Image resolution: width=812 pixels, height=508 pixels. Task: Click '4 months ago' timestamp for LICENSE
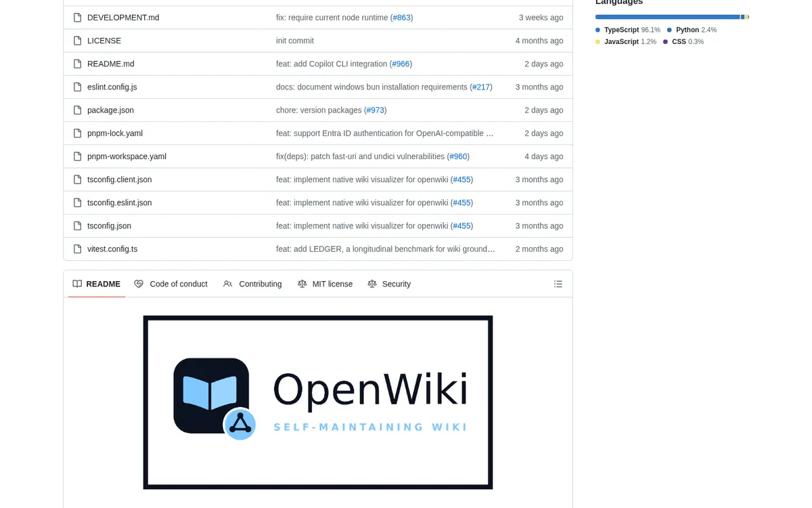pos(539,41)
